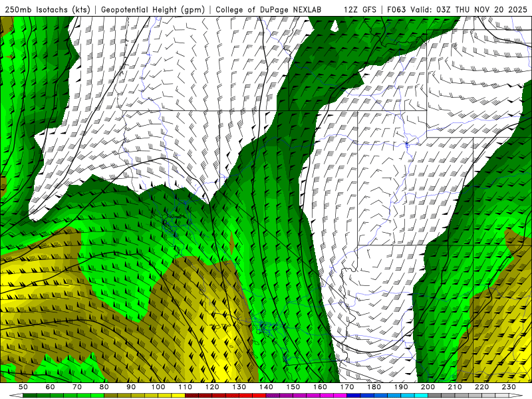Click the dark gray swatch beginning at 200

click(435, 396)
